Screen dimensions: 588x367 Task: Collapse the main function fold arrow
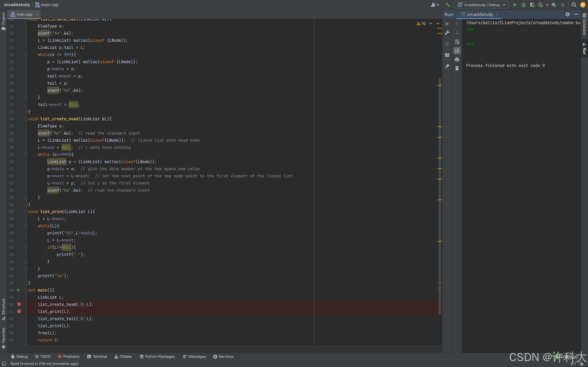coord(26,290)
